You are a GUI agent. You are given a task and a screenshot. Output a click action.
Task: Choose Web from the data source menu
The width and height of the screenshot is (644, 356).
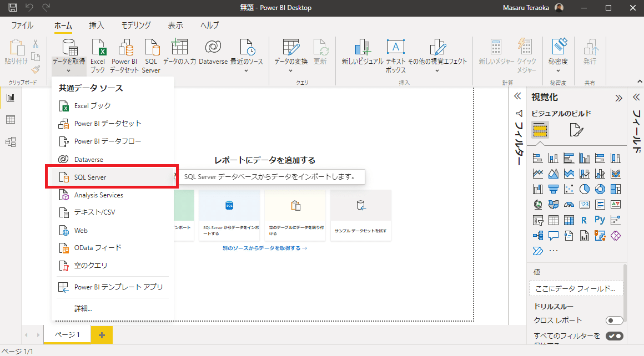pos(113,231)
